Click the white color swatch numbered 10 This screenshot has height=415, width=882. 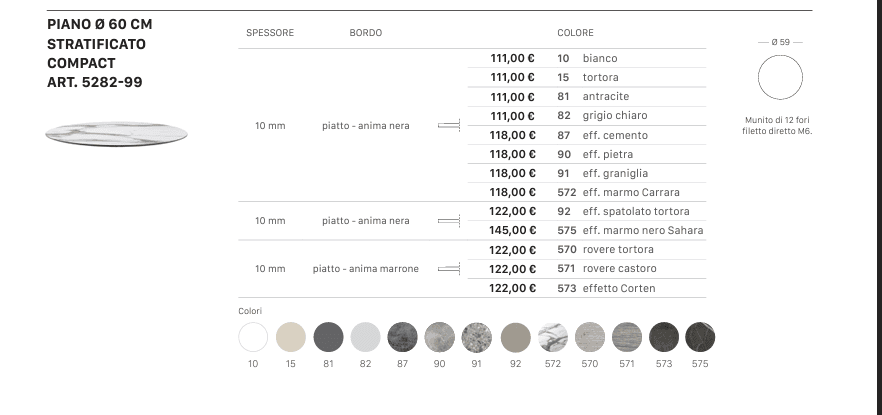(x=253, y=336)
